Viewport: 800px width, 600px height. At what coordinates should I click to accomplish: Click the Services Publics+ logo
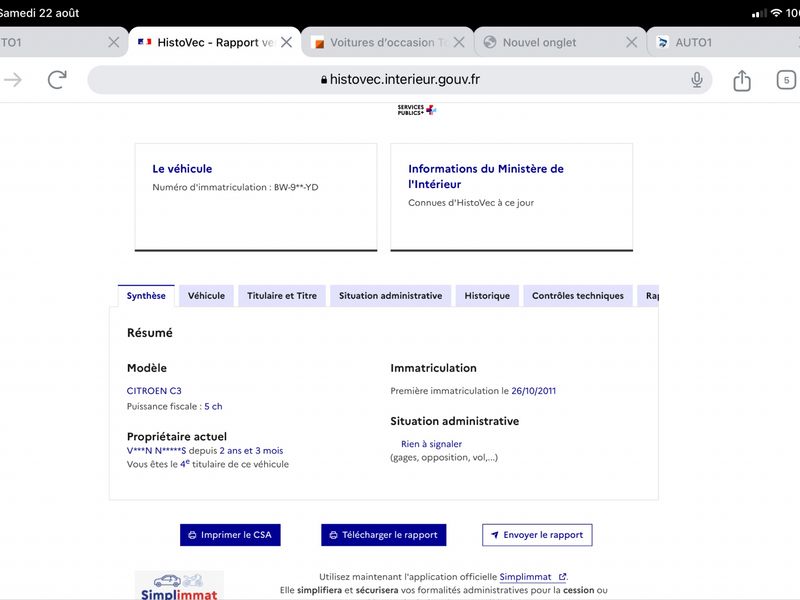click(417, 110)
